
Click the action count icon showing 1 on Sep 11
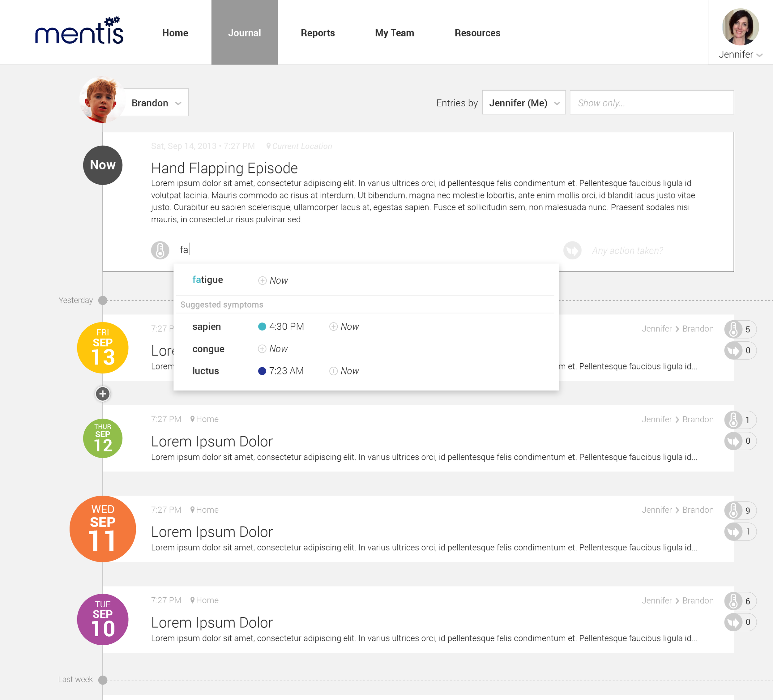733,531
